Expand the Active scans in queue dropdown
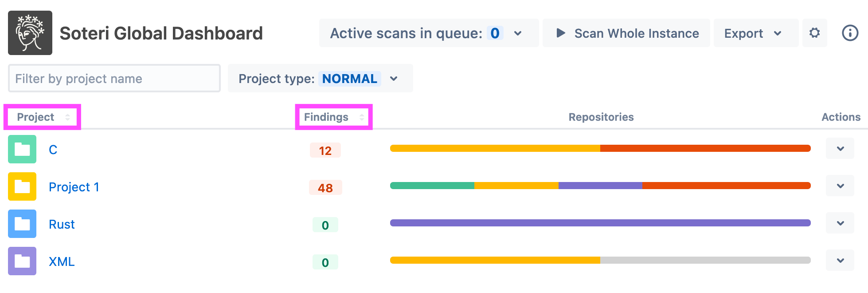The width and height of the screenshot is (868, 293). pos(517,33)
